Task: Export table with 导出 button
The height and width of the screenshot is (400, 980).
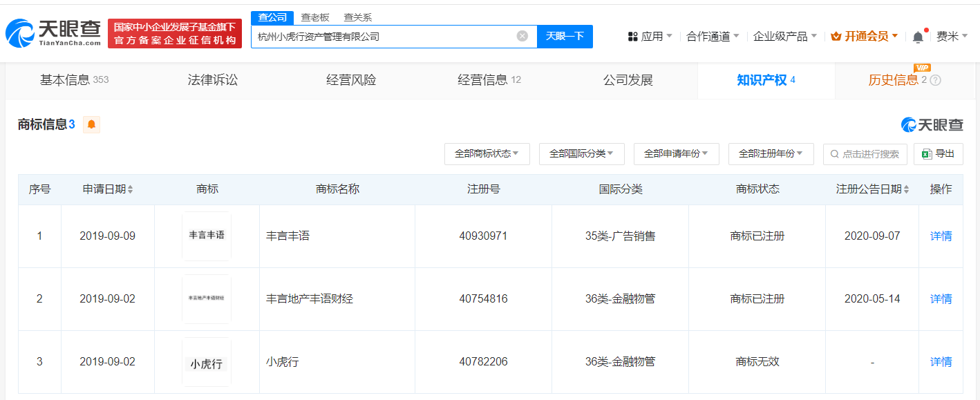Action: click(938, 153)
